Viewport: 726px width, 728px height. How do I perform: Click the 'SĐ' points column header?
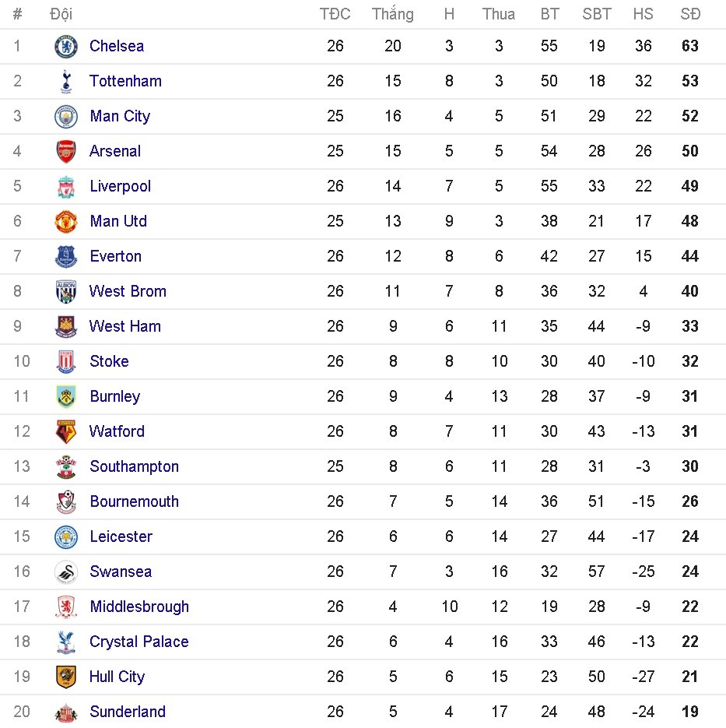pyautogui.click(x=690, y=14)
